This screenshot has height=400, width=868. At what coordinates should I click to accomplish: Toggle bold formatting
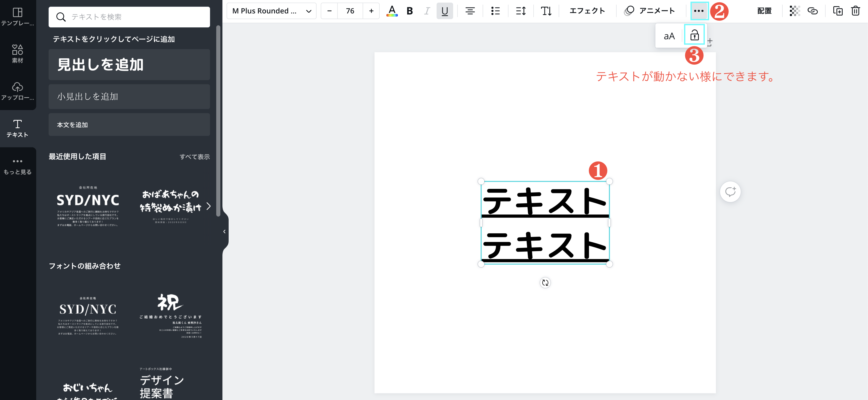[409, 11]
